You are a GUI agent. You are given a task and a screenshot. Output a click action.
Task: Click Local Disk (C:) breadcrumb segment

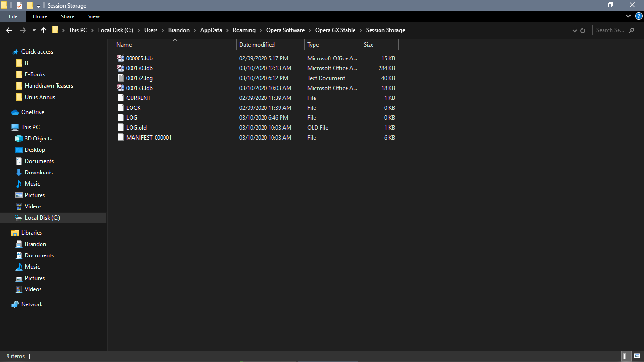116,30
